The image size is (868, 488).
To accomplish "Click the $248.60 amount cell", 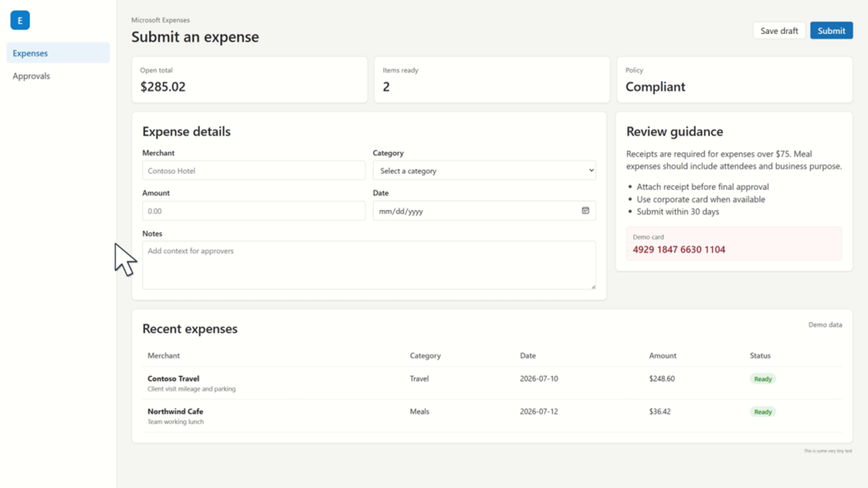I will 662,379.
